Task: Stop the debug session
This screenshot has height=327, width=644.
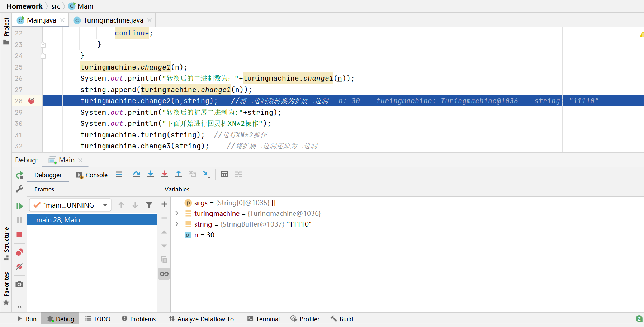Action: coord(19,234)
